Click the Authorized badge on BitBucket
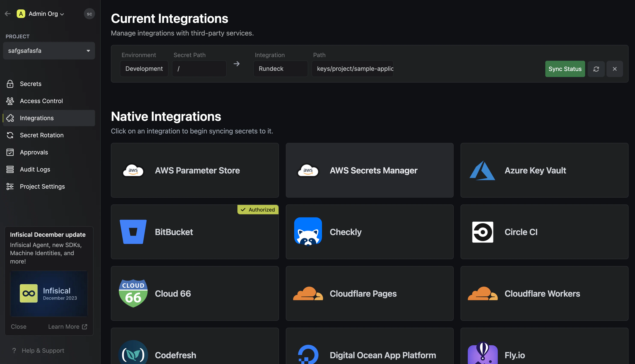Image resolution: width=635 pixels, height=364 pixels. point(258,210)
